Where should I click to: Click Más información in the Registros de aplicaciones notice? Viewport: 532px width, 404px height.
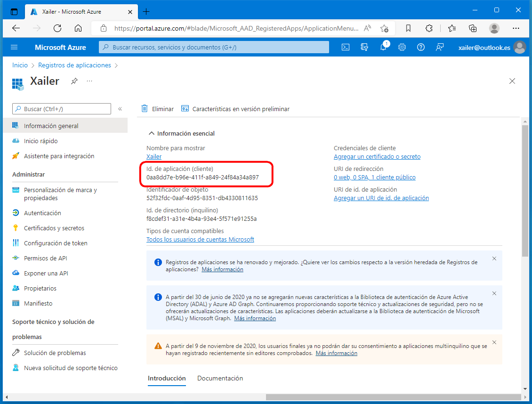(222, 269)
